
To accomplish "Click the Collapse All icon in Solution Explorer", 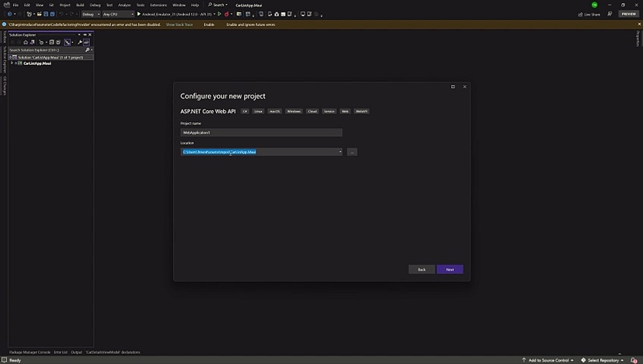I will tap(52, 42).
